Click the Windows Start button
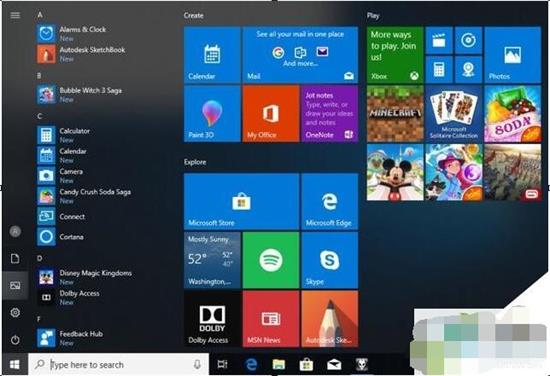550x376 pixels. [x=15, y=364]
